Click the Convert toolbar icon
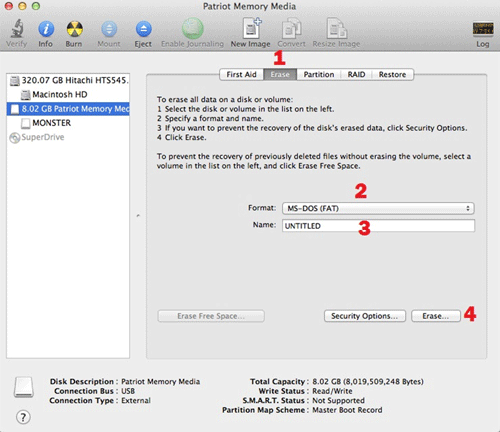The image size is (500, 432). pyautogui.click(x=291, y=29)
